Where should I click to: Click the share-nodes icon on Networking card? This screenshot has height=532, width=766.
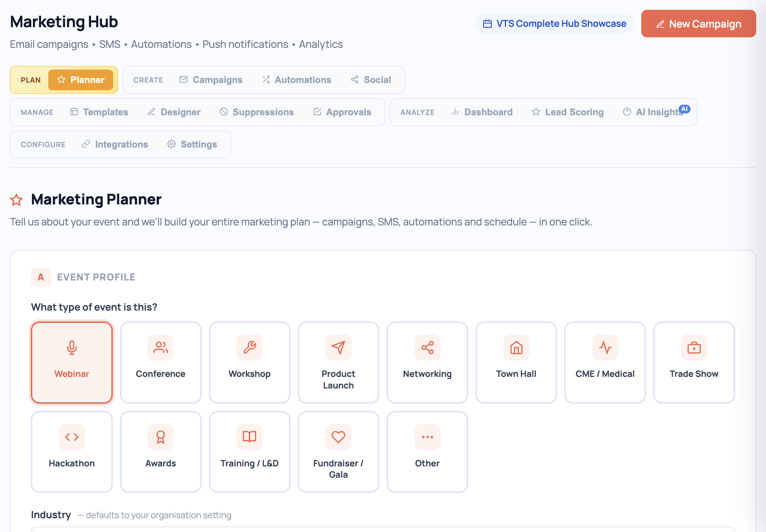click(428, 348)
